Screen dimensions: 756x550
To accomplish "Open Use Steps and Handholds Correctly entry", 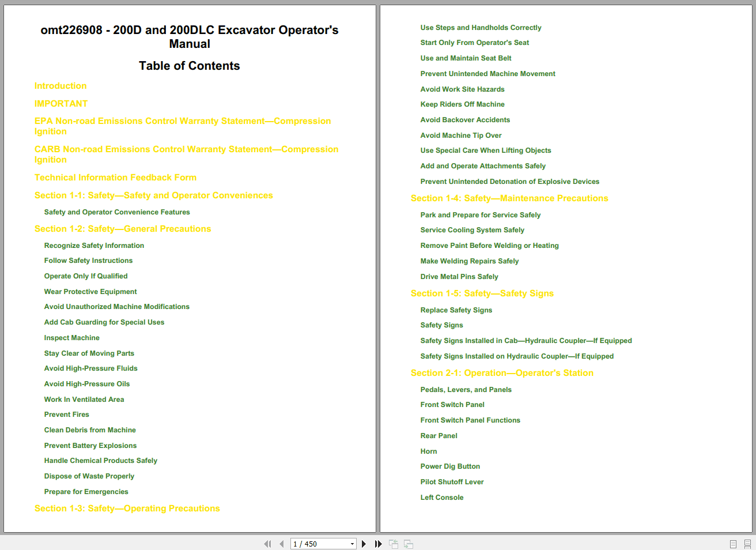I will [x=481, y=28].
